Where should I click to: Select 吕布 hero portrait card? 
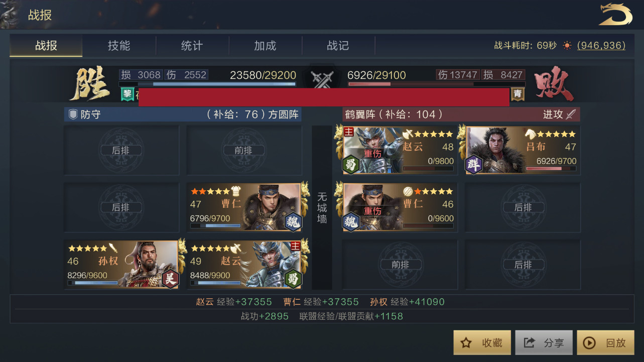[x=523, y=150]
